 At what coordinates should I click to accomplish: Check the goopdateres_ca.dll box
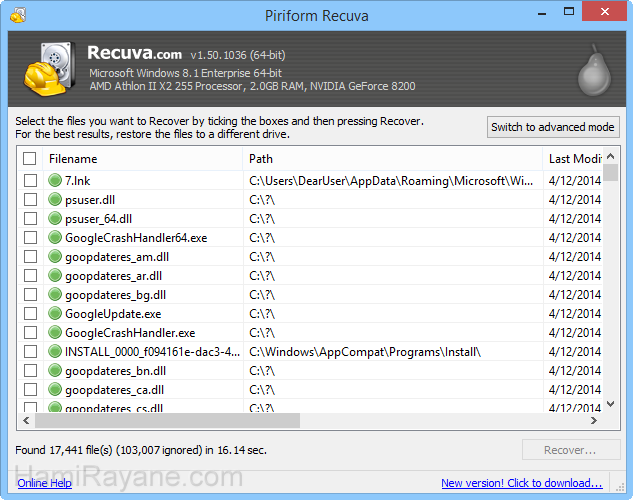[30, 389]
